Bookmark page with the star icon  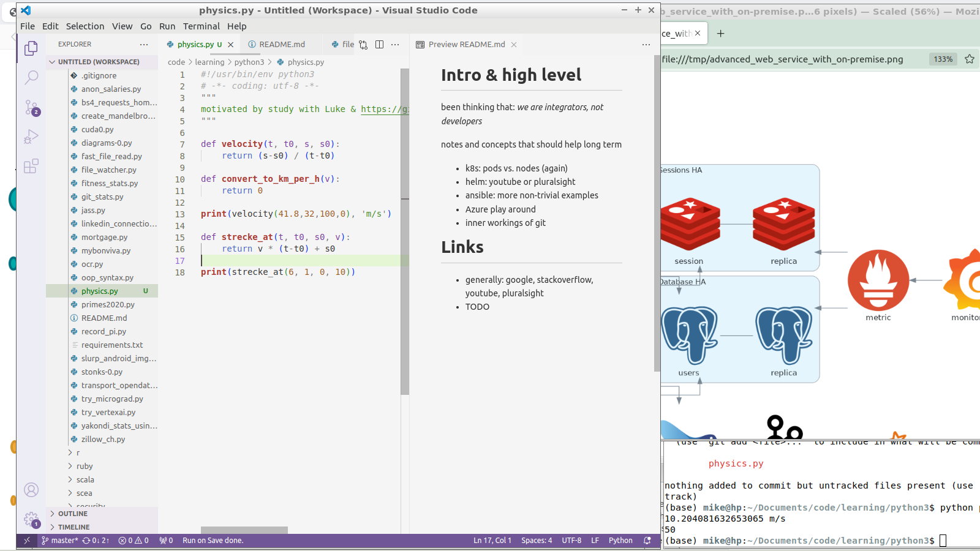[970, 59]
